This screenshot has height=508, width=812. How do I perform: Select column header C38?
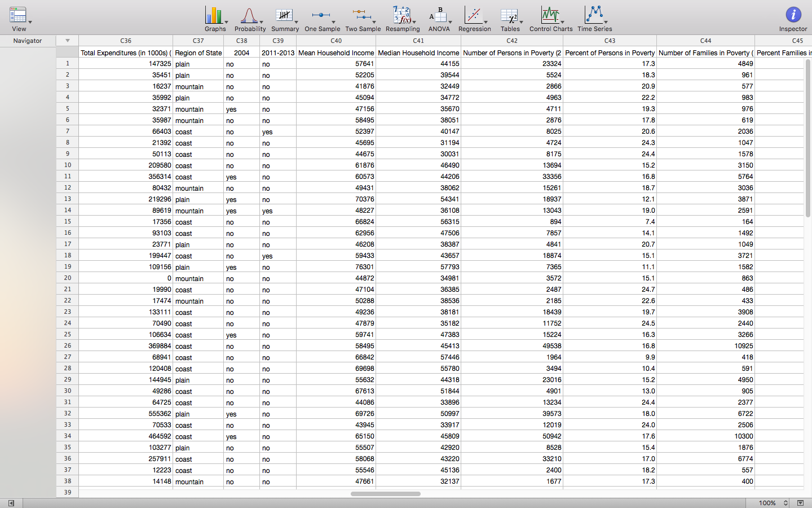(242, 41)
